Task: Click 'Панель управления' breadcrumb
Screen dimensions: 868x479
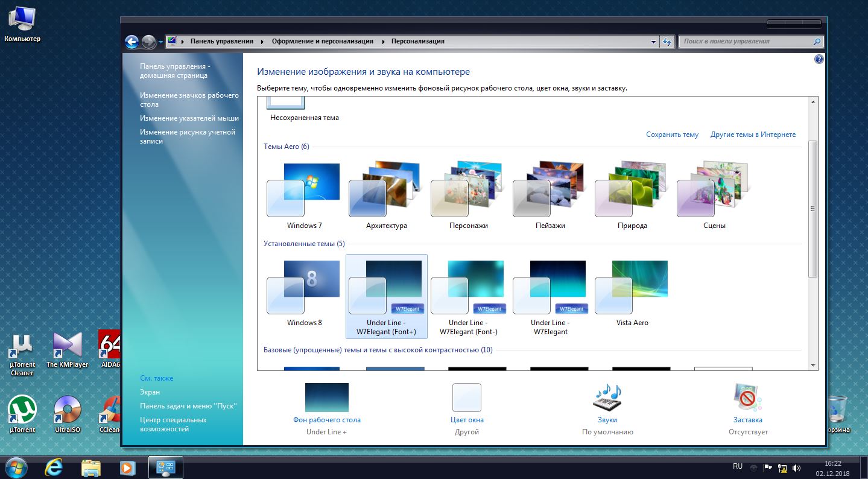Action: [x=222, y=42]
